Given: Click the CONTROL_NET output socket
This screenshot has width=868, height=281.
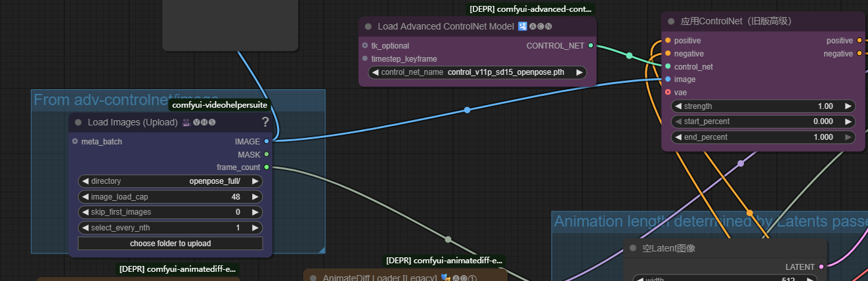Looking at the screenshot, I should pos(591,45).
